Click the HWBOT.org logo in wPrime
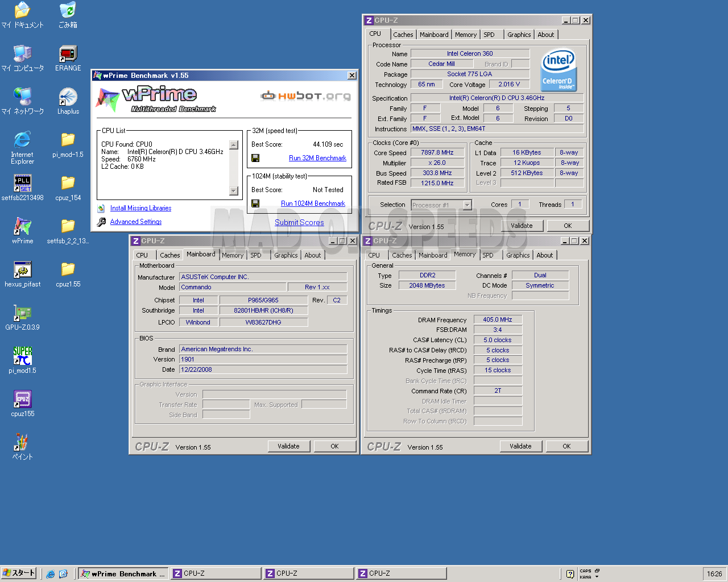728x582 pixels. pos(305,96)
